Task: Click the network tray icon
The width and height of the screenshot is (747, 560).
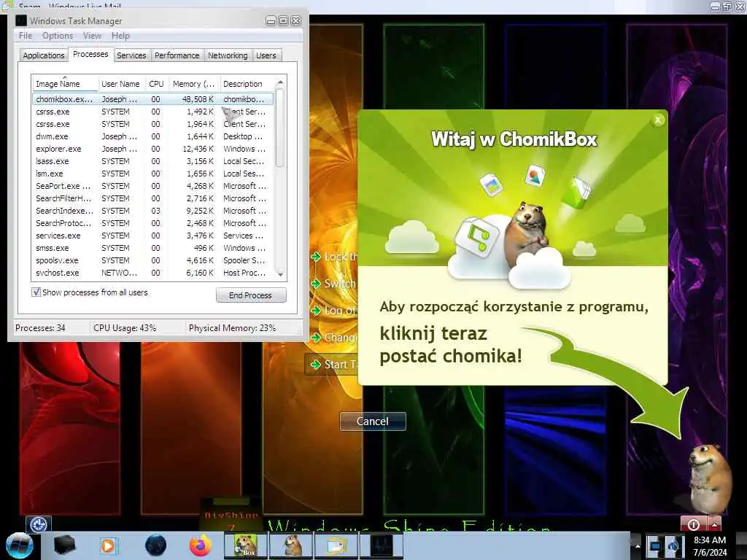Action: coord(655,545)
